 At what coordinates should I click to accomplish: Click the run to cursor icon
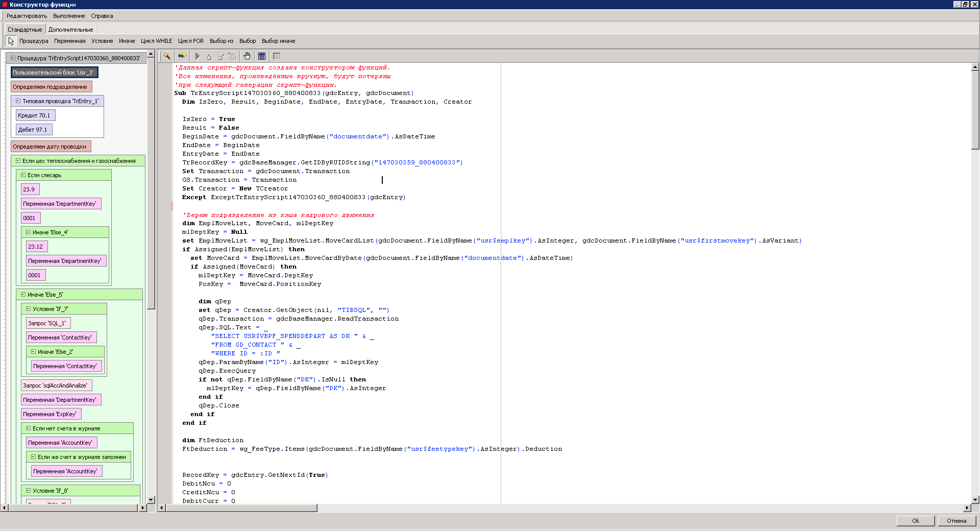(232, 56)
